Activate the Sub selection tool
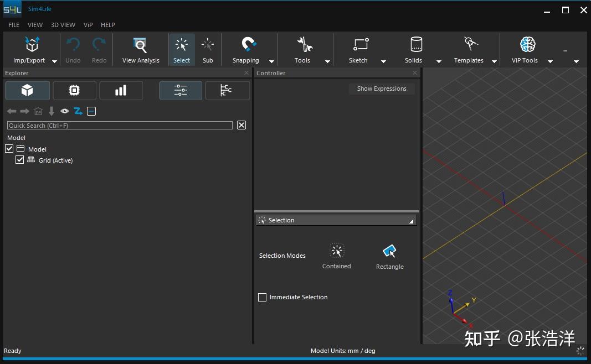This screenshot has width=591, height=364. tap(208, 49)
